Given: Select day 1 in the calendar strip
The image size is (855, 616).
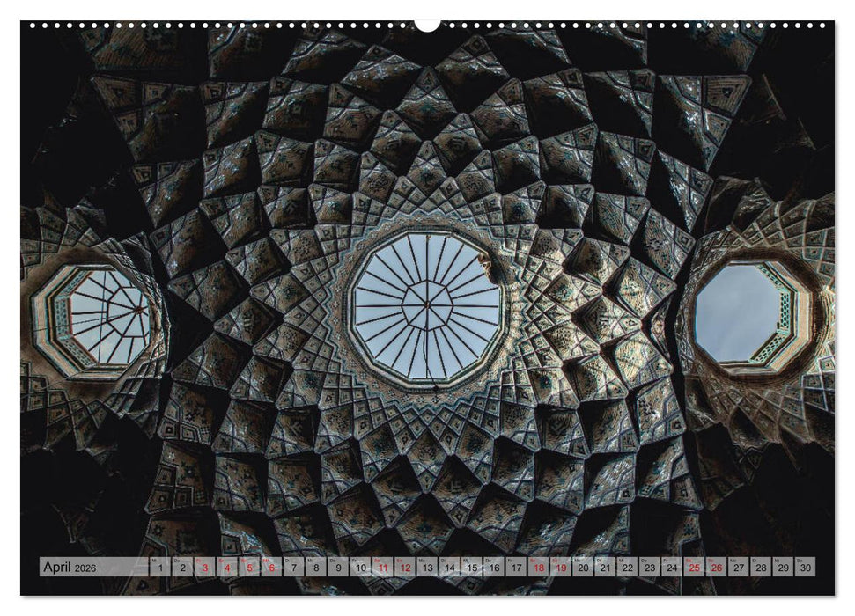Looking at the screenshot, I should pyautogui.click(x=159, y=568).
